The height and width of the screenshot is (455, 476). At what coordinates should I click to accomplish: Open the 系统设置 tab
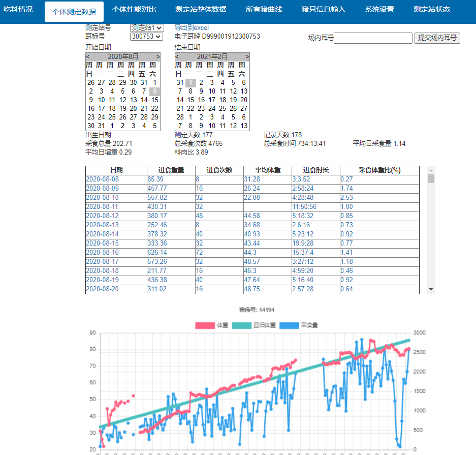click(x=379, y=10)
